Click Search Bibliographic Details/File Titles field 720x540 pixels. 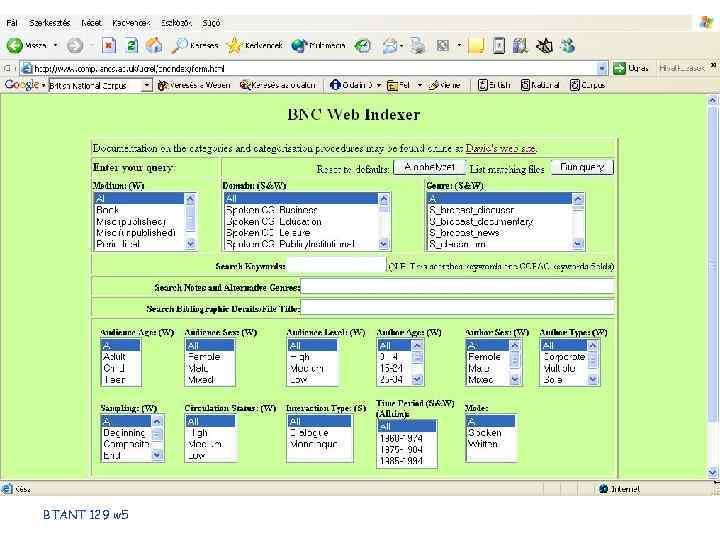click(457, 308)
